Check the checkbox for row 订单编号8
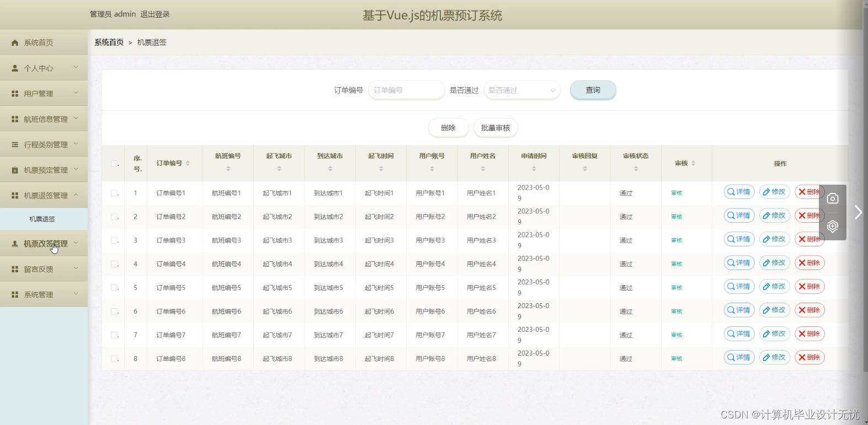The height and width of the screenshot is (425, 868). [x=114, y=359]
